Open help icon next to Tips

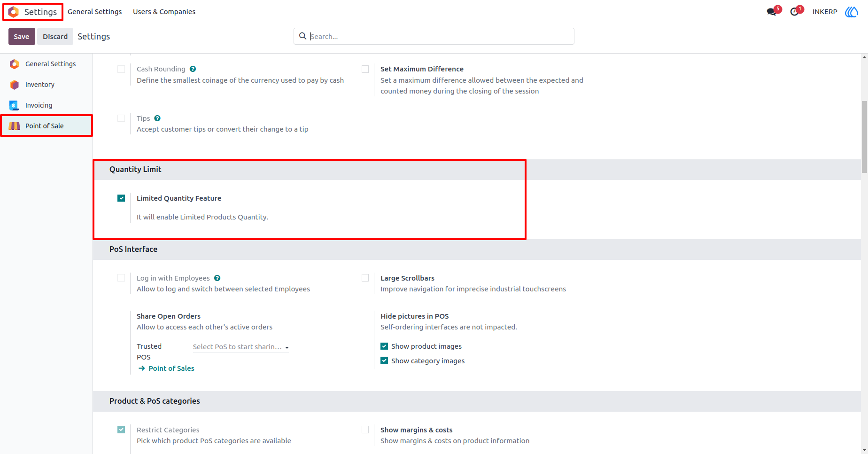(157, 118)
